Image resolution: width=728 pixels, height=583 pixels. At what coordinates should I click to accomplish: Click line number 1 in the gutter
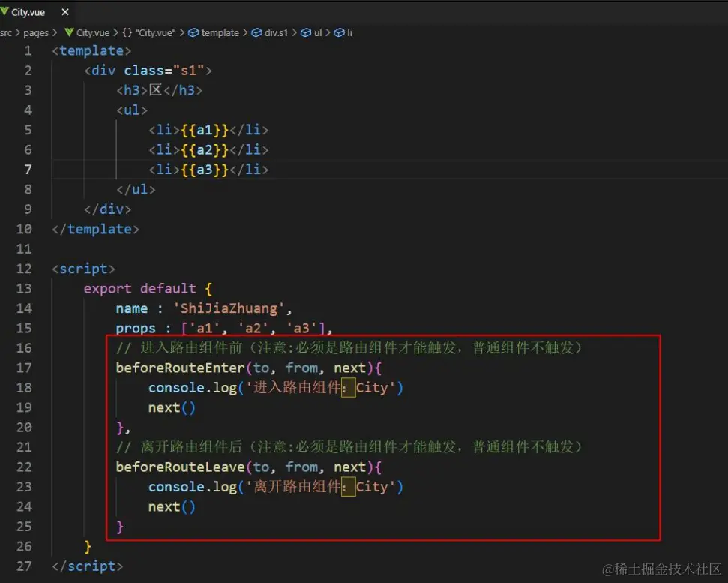(28, 50)
